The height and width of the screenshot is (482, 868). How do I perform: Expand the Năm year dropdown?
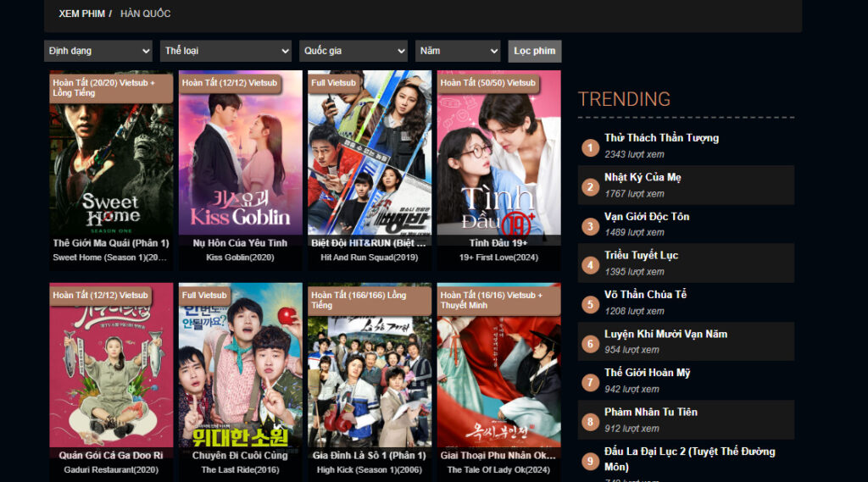coord(458,51)
